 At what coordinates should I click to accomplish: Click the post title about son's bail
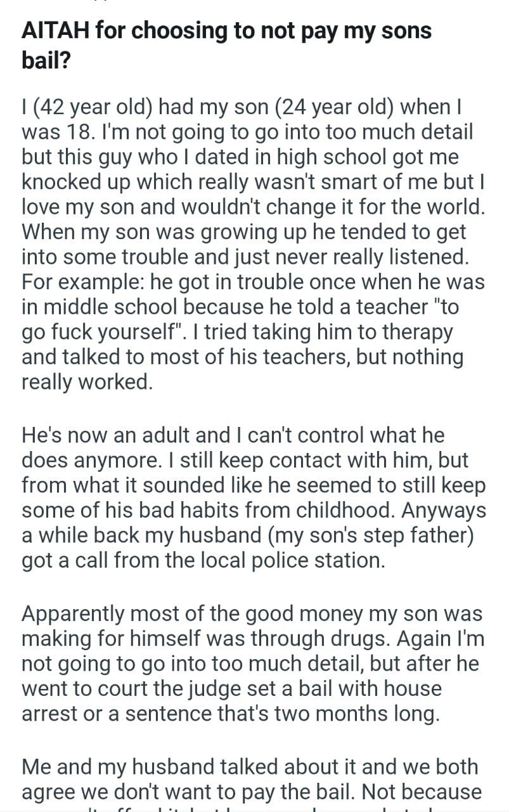click(x=226, y=44)
